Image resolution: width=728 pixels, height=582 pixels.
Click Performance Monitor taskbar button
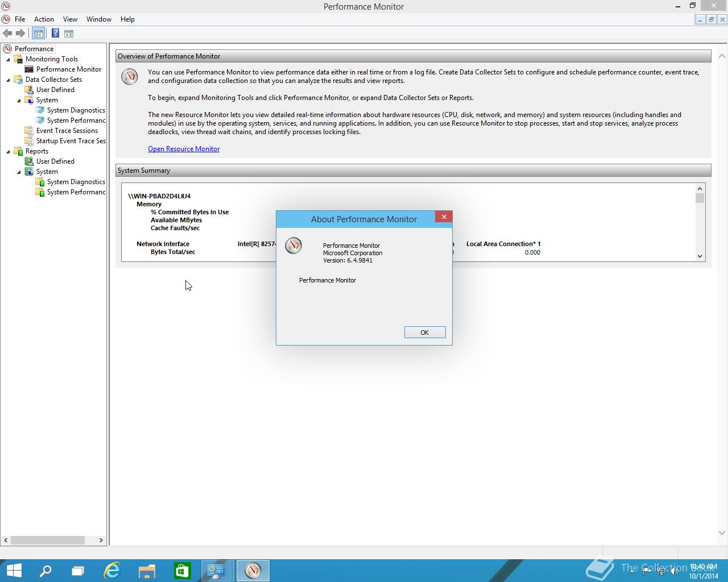(253, 571)
